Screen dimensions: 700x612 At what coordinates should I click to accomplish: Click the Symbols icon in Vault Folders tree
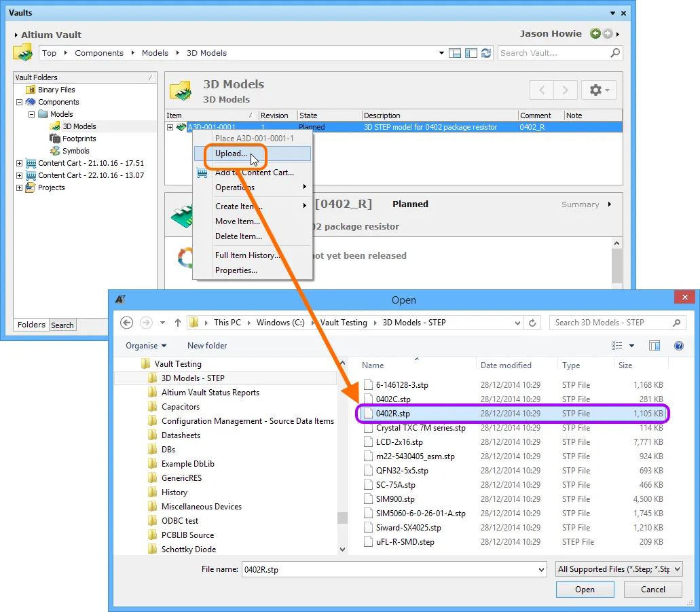point(55,151)
